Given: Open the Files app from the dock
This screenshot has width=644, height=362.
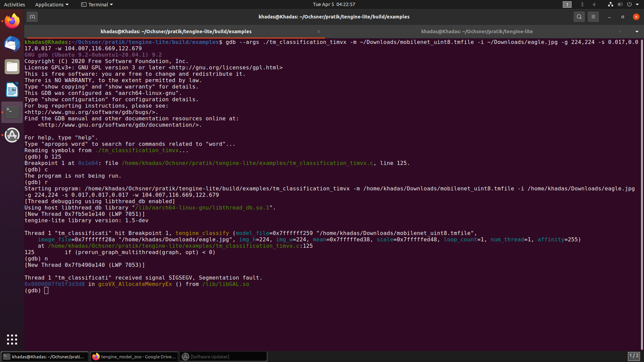Looking at the screenshot, I should click(12, 67).
